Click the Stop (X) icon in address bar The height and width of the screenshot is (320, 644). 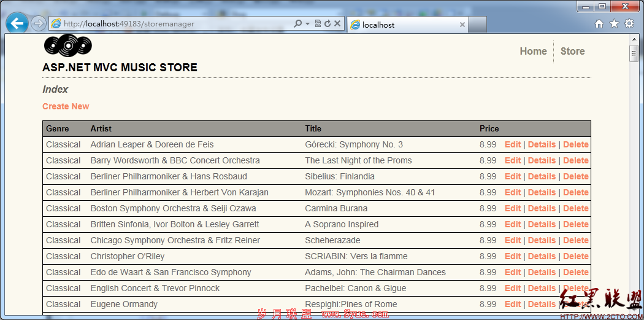click(x=337, y=24)
